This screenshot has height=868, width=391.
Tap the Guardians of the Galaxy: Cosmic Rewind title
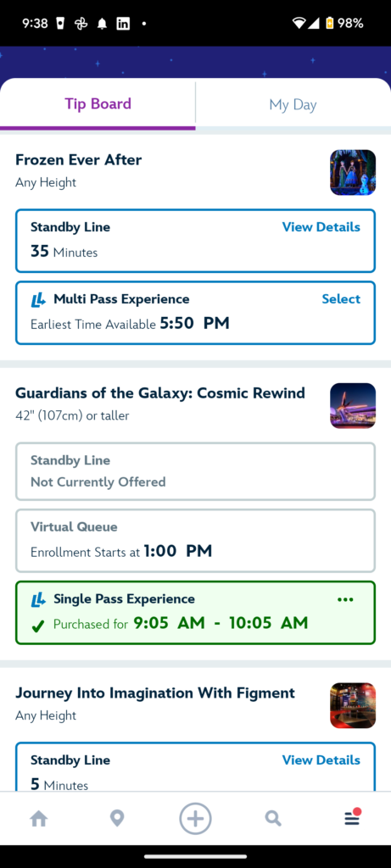click(x=160, y=393)
